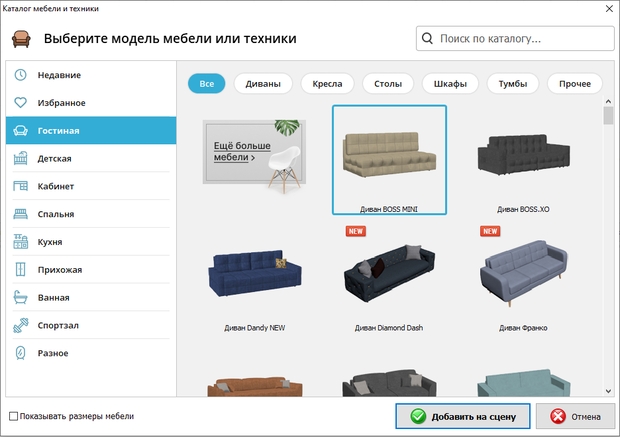This screenshot has height=437, width=620.
Task: Click the catalog scrollbar down arrow
Action: [x=608, y=391]
